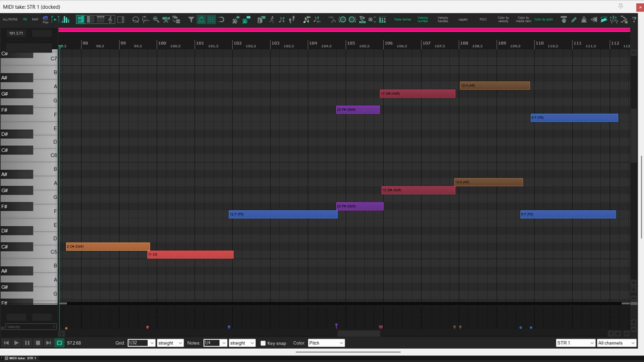The width and height of the screenshot is (644, 362).
Task: Toggle the green snap-link icon
Action: pos(201,19)
